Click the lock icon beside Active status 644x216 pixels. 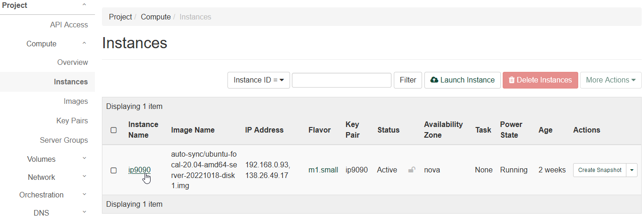tap(411, 170)
